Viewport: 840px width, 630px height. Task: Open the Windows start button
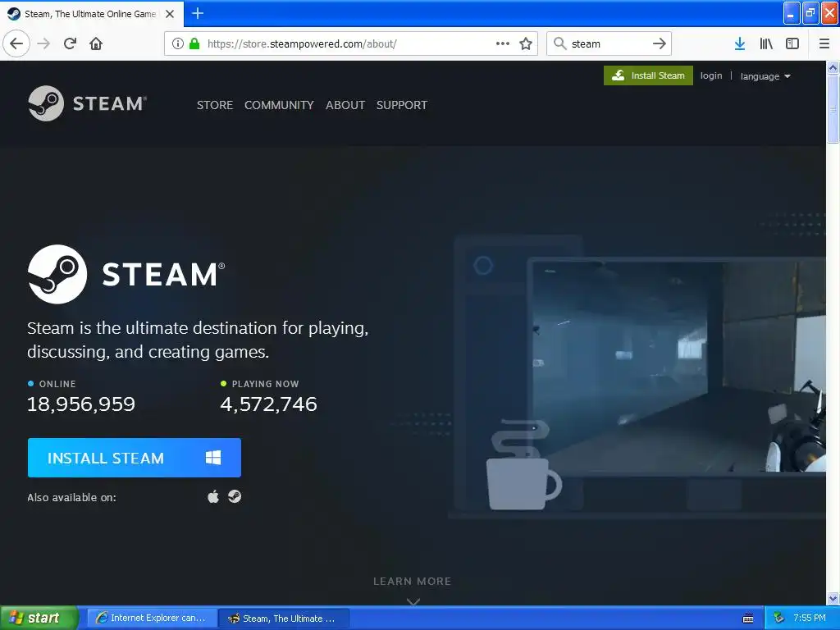(x=39, y=619)
